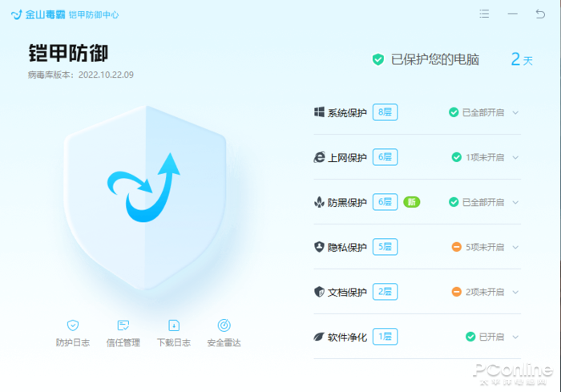This screenshot has height=392, width=561.
Task: Click the leaf icon beside 软件净化
Action: [319, 337]
